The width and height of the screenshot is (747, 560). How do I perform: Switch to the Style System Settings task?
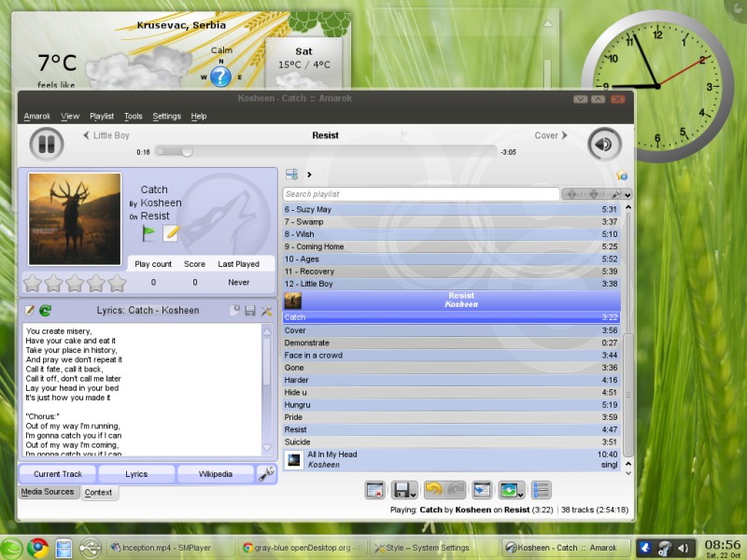pyautogui.click(x=433, y=548)
